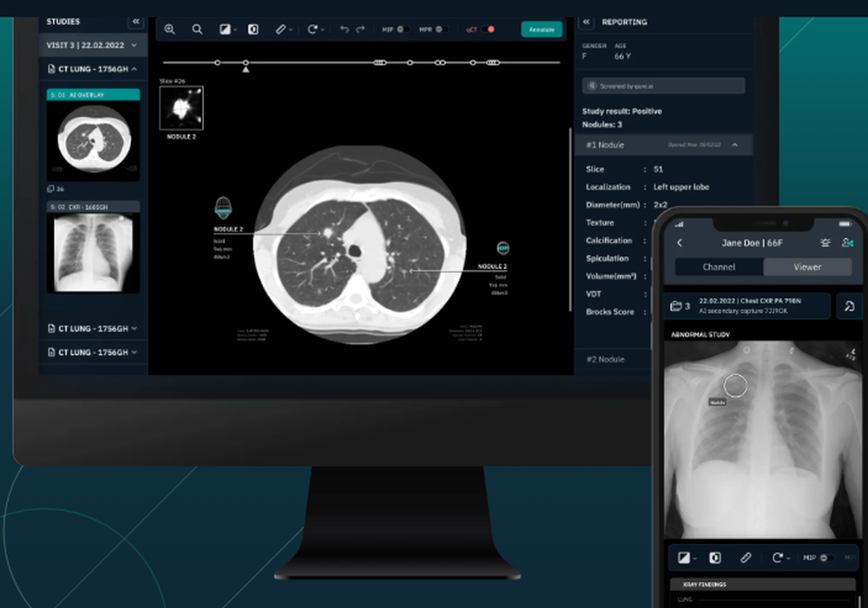This screenshot has width=868, height=608.
Task: Click the invert image icon in desktop toolbar
Action: tap(253, 29)
